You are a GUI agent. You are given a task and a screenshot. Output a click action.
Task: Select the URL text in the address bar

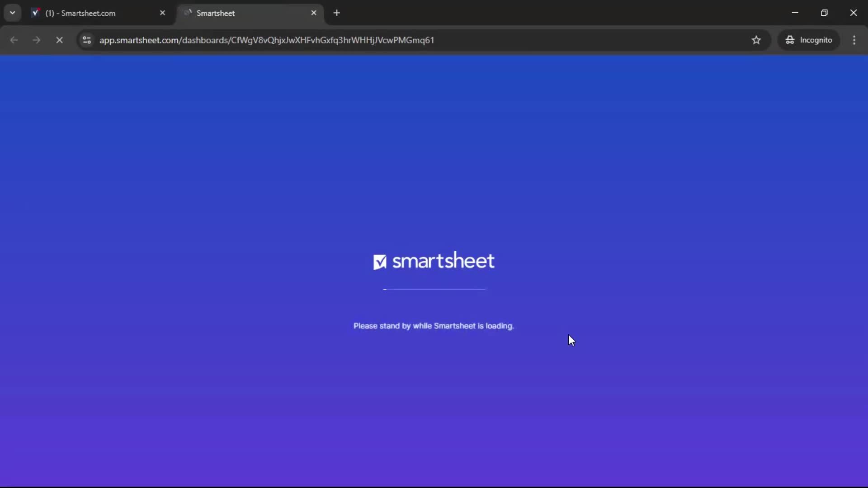tap(267, 40)
